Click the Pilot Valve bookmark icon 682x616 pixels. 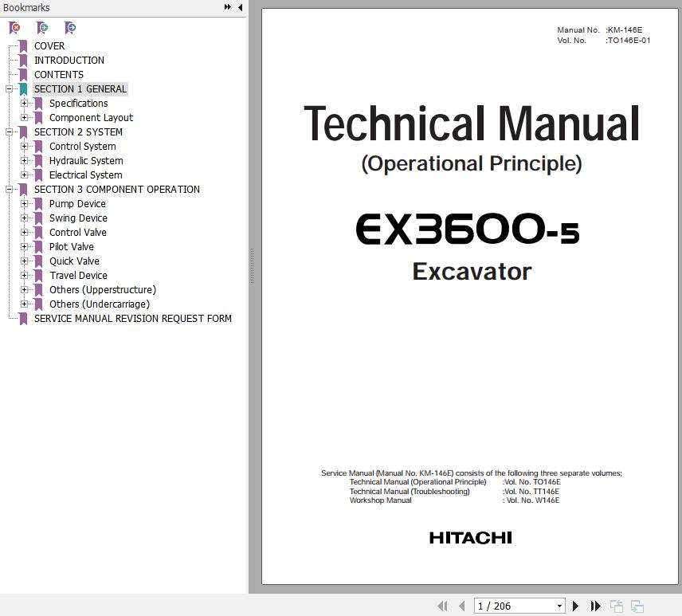pos(39,247)
